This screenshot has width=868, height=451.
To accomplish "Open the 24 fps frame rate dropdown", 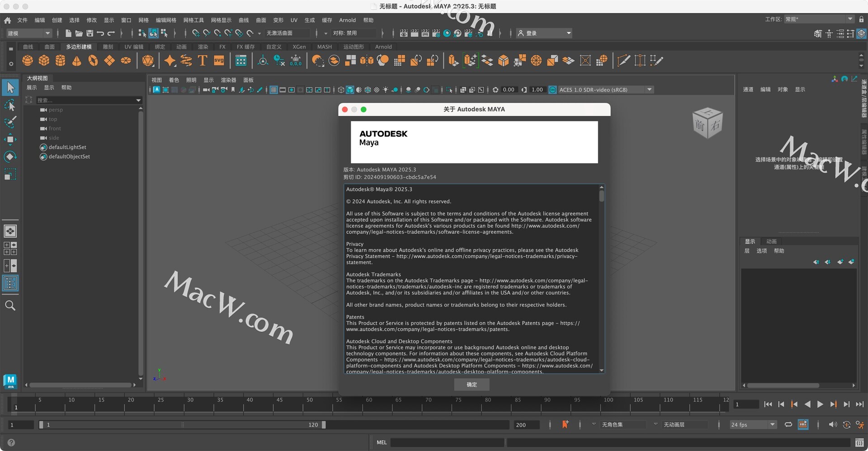I will tap(753, 425).
